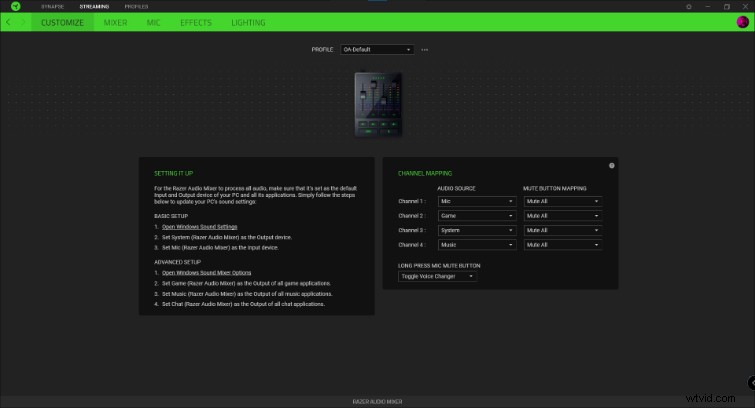Open the Profile dropdown

click(x=377, y=50)
